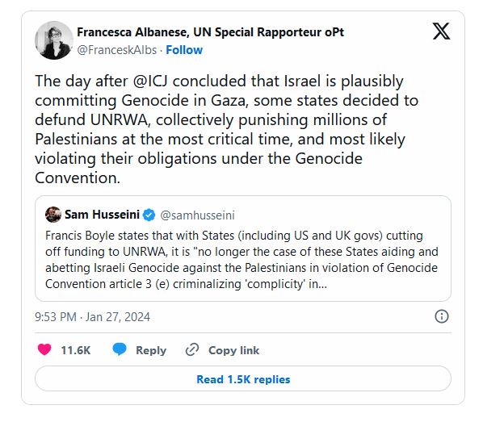Click the Reply text label
Viewport: 504px width, 422px height.
pos(150,350)
